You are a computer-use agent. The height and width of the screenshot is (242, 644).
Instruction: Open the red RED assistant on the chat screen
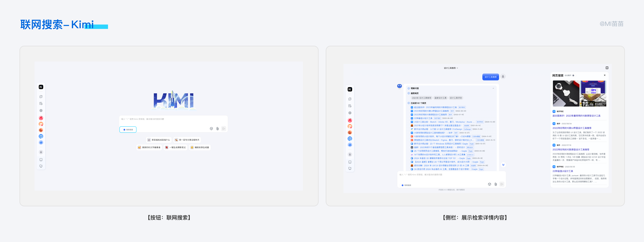tap(350, 120)
